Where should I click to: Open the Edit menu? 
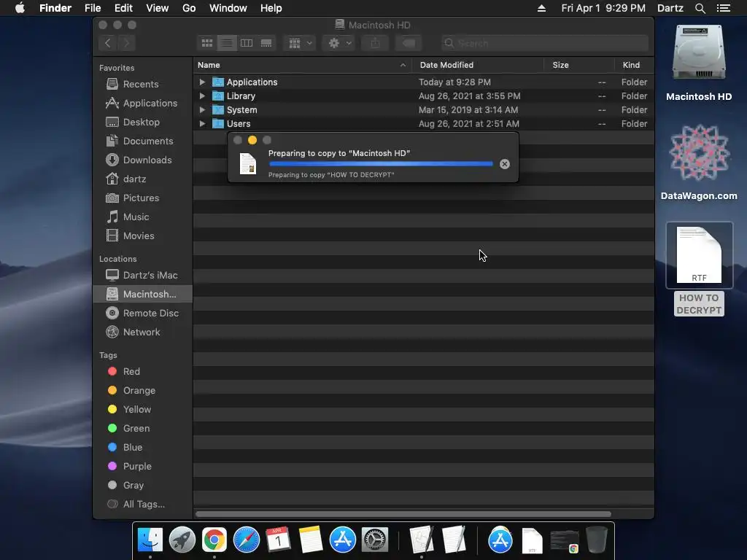tap(123, 8)
